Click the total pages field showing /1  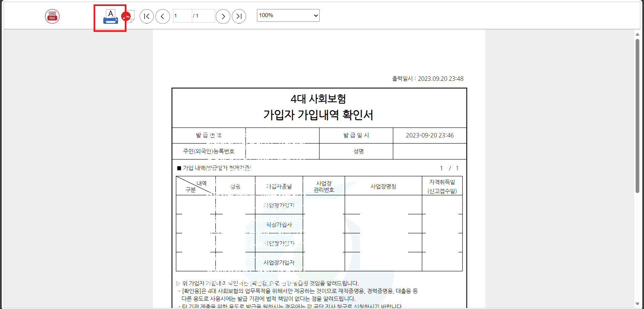203,15
